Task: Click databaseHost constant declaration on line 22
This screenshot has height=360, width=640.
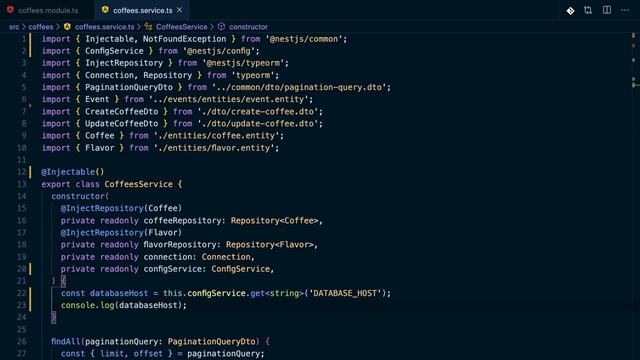Action: [119, 293]
